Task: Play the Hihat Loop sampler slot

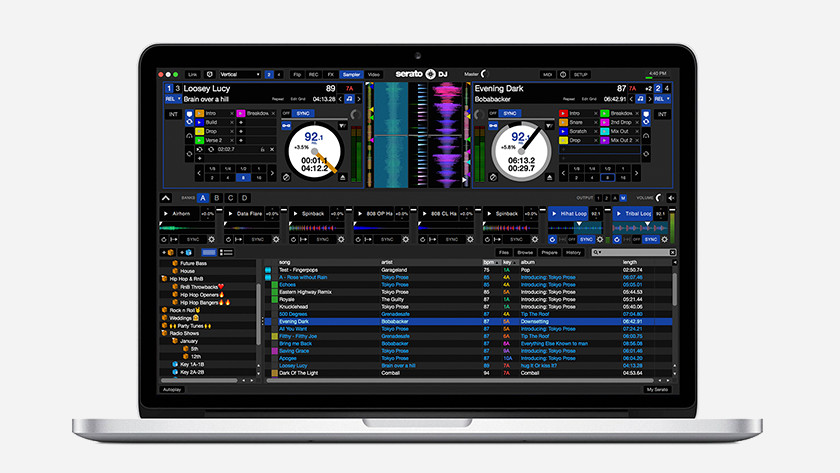Action: click(554, 214)
